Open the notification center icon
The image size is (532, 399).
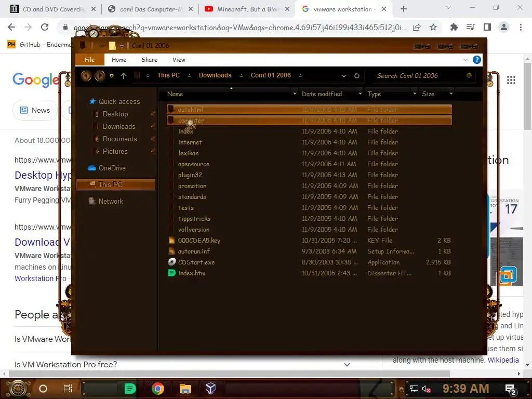click(511, 389)
